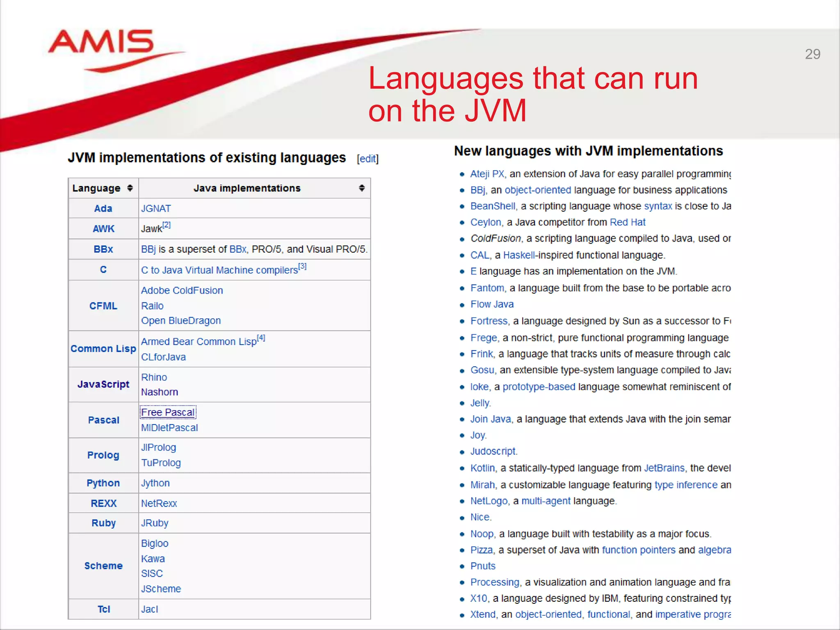Open the Railo link

(152, 306)
